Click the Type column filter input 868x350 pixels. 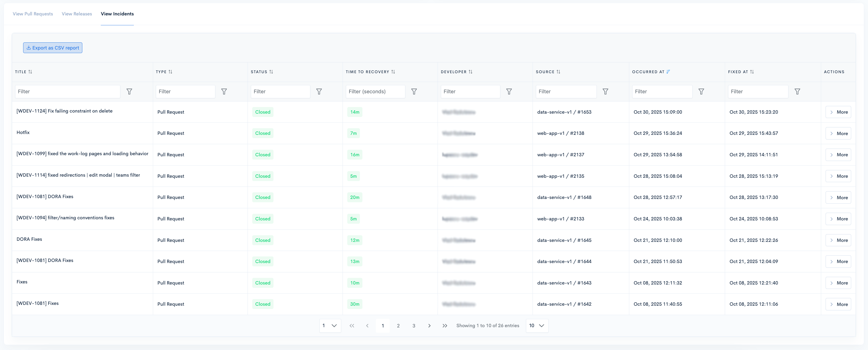[185, 92]
